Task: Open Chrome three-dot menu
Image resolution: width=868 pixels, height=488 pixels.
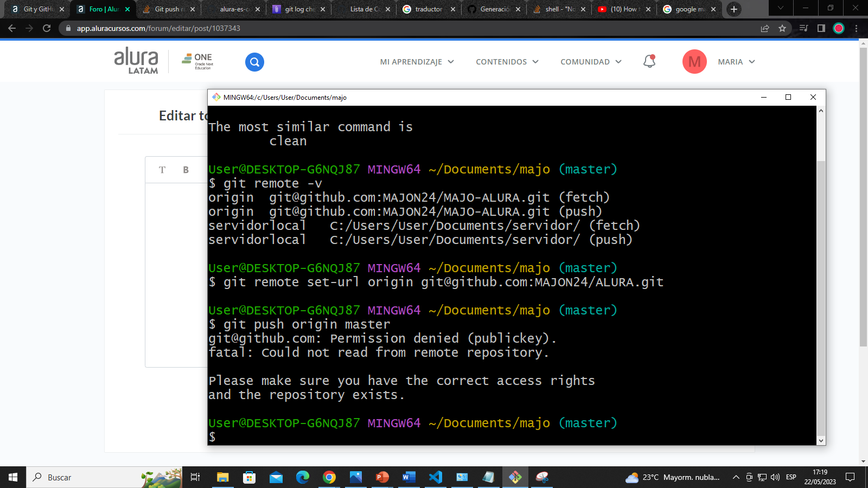Action: point(857,28)
